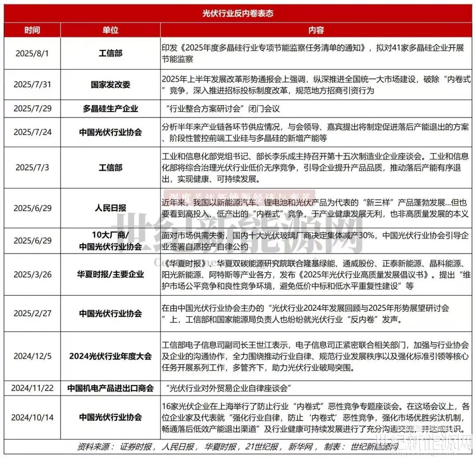Image resolution: width=476 pixels, height=458 pixels.
Task: Click the table title 光伏行业反内卷表态
Action: coord(238,13)
